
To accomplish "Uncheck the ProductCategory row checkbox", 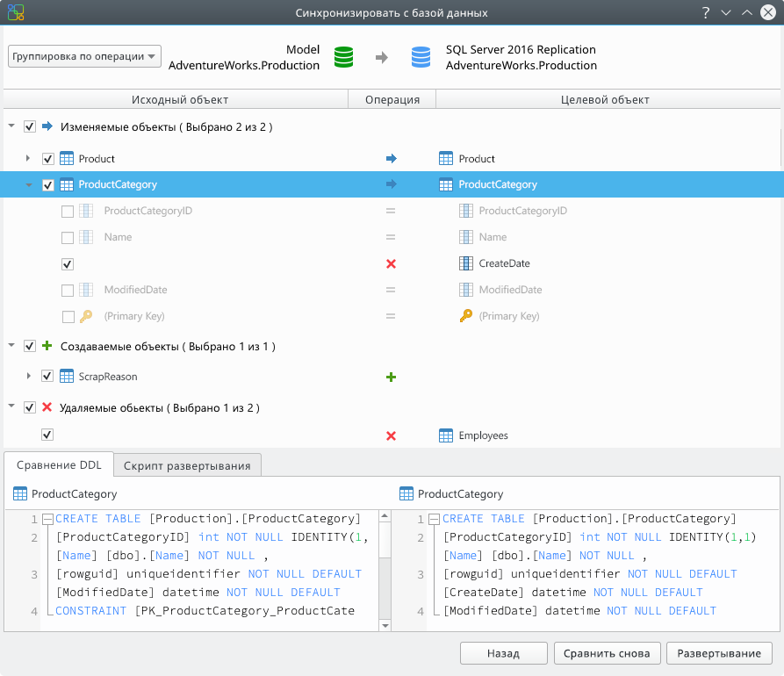I will [x=47, y=185].
